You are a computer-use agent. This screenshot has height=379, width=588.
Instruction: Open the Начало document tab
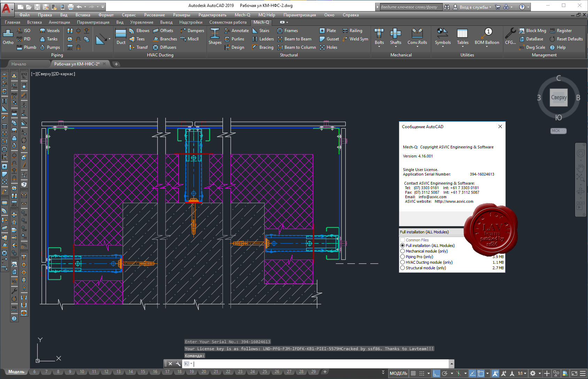pyautogui.click(x=19, y=64)
